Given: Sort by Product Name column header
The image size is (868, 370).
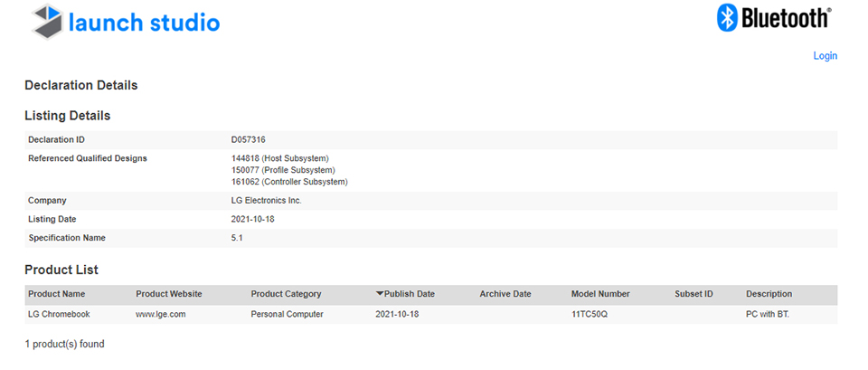Looking at the screenshot, I should [56, 294].
